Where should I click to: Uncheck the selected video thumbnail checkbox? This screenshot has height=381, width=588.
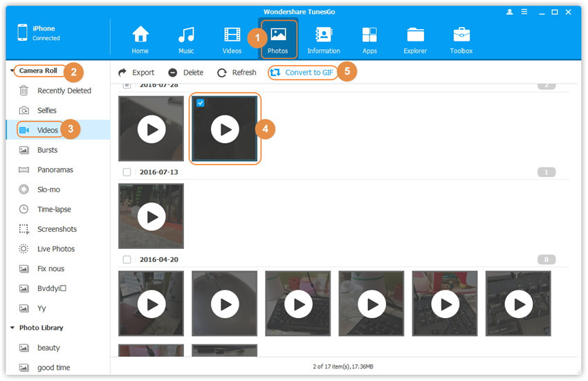pyautogui.click(x=200, y=103)
